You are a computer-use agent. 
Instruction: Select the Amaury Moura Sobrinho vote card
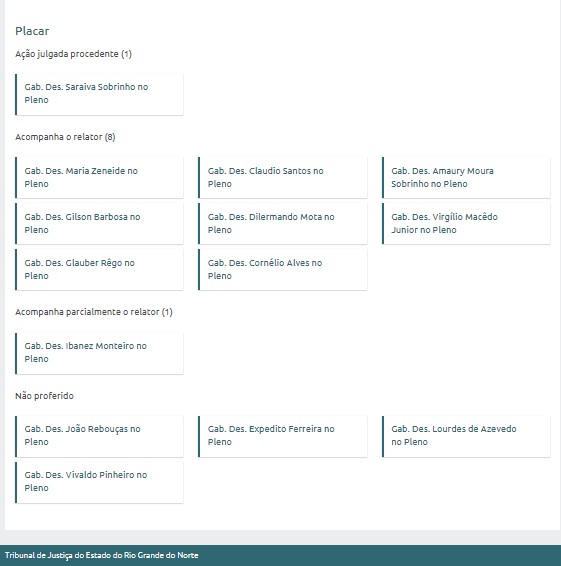466,177
